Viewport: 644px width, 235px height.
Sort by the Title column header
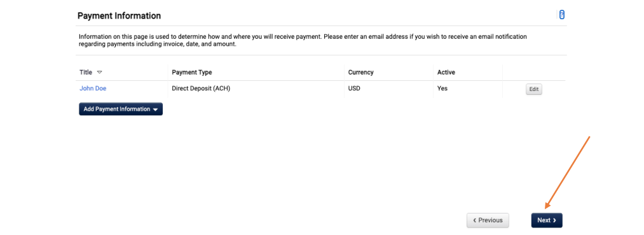(86, 72)
